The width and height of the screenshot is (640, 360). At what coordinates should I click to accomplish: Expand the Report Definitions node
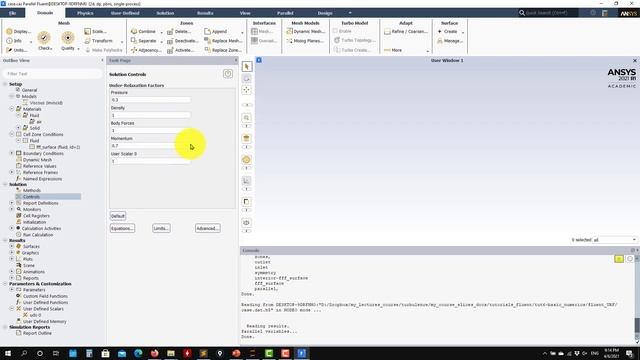click(x=12, y=202)
